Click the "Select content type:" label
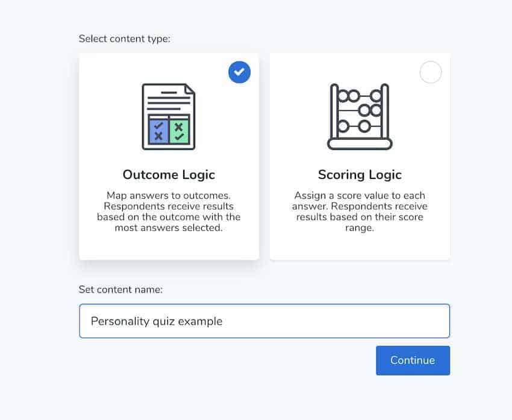512x420 pixels. pyautogui.click(x=125, y=39)
